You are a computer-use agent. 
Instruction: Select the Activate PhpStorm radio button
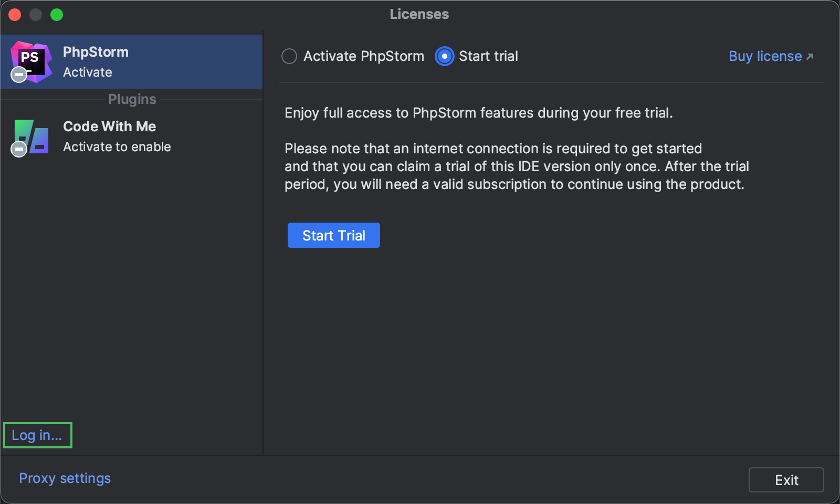pyautogui.click(x=289, y=56)
